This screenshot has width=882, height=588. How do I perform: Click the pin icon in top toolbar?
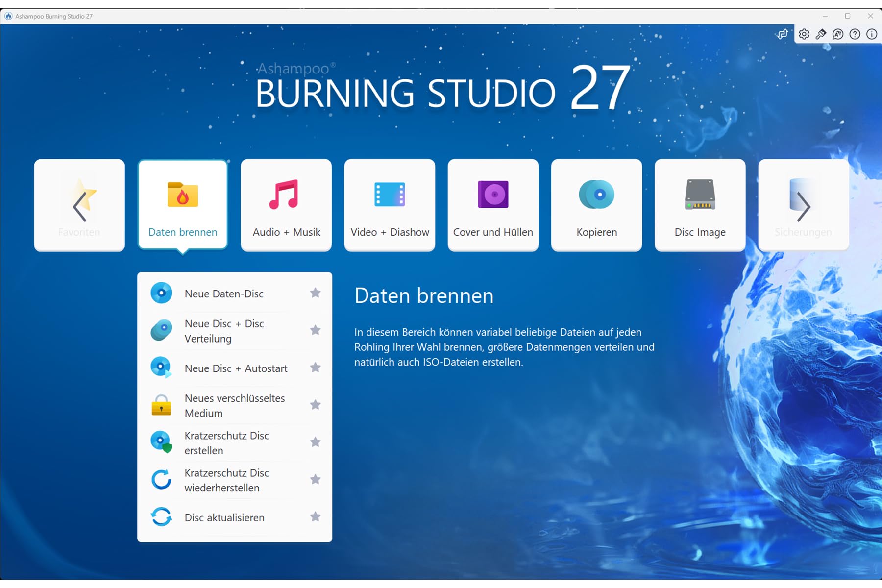783,34
